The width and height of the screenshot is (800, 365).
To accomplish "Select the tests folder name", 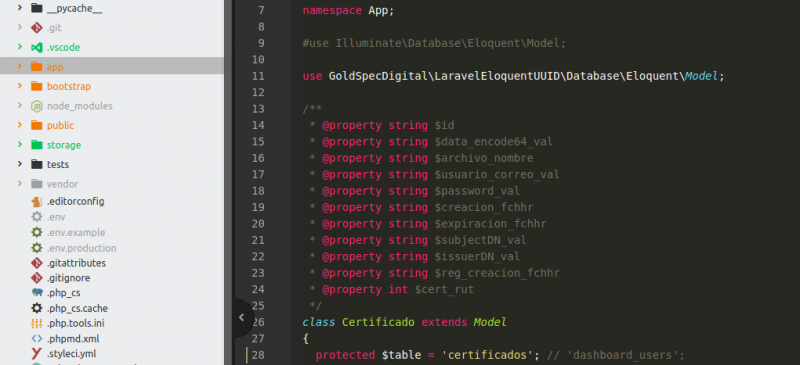I will (58, 164).
